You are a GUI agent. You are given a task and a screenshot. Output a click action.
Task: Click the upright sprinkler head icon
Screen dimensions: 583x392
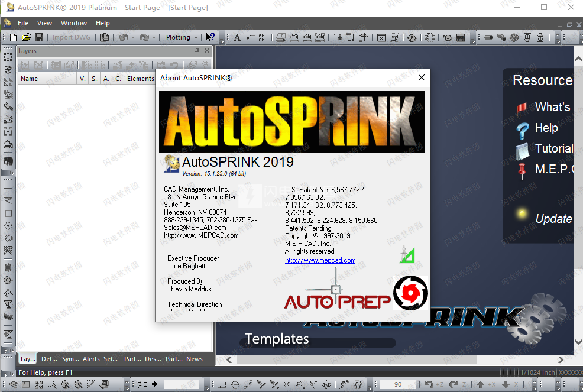[x=527, y=38]
